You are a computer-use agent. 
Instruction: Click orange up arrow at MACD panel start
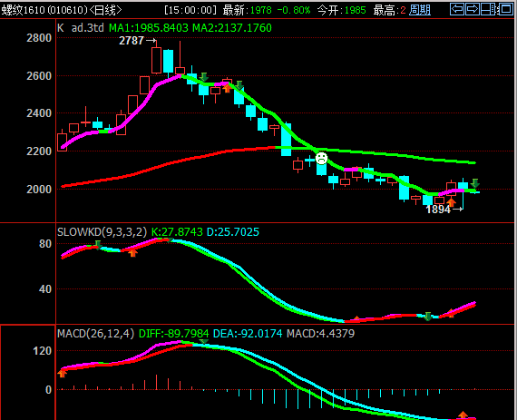click(62, 373)
